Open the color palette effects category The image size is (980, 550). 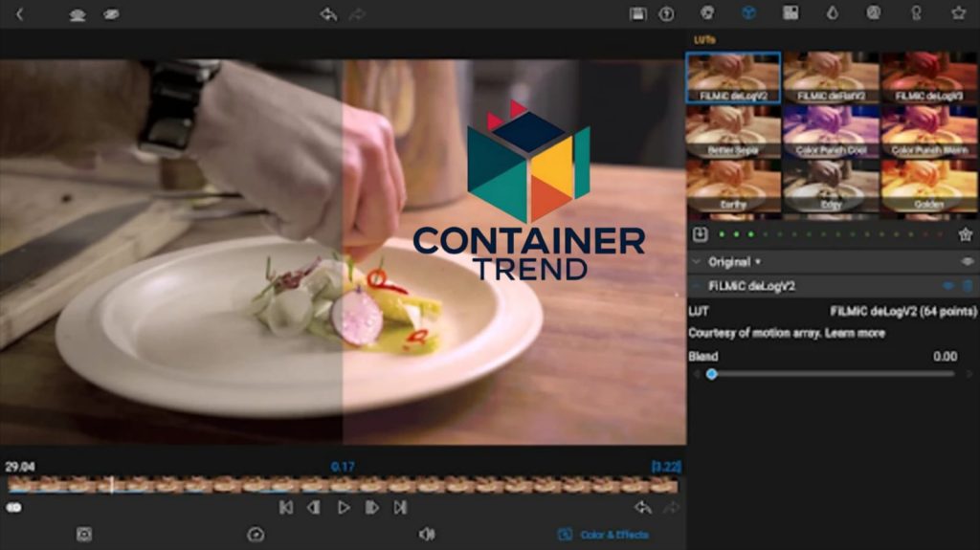click(x=707, y=12)
